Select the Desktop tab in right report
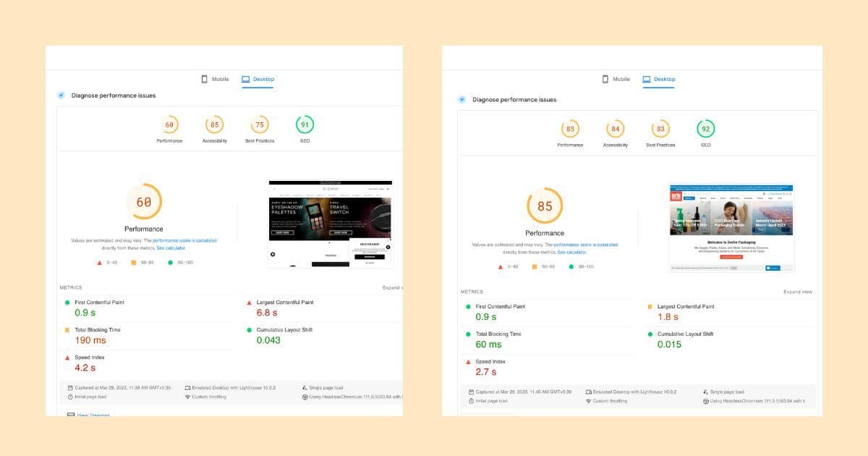 coord(659,79)
